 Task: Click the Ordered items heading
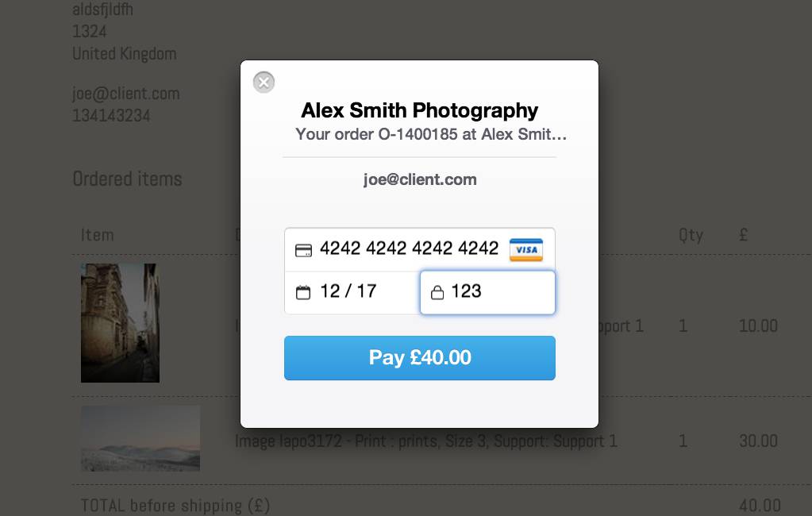pyautogui.click(x=127, y=179)
